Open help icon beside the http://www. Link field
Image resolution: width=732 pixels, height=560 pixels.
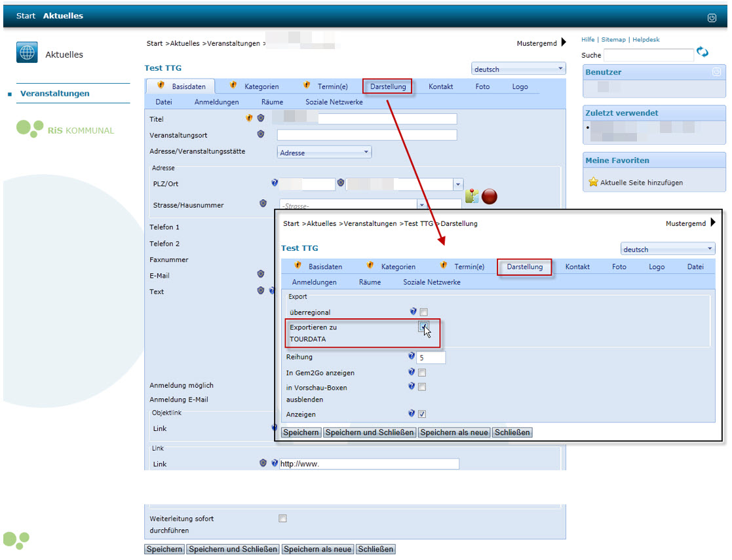coord(275,462)
